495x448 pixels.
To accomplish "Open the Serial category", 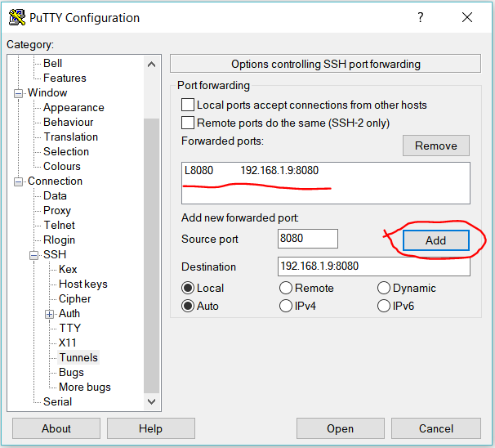I will click(x=57, y=402).
